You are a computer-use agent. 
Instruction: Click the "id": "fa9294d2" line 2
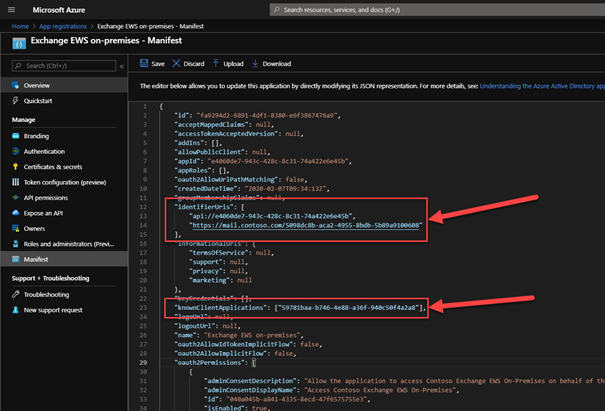(257, 115)
